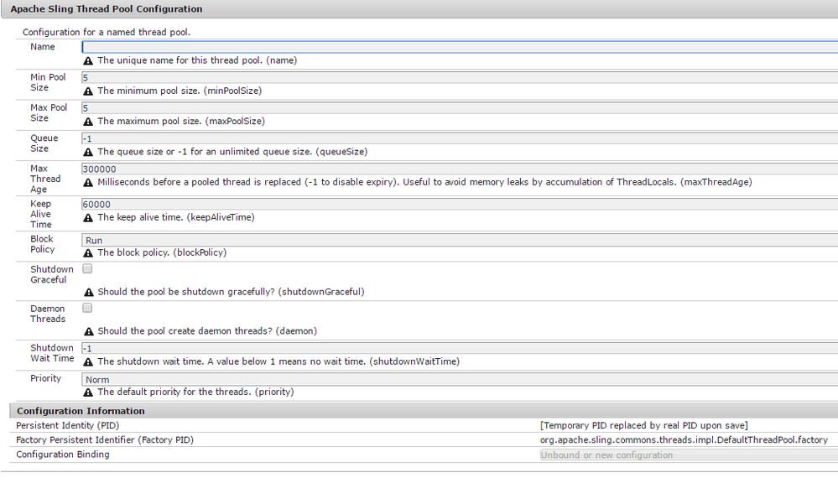Click the Queue Size input field

coord(459,138)
